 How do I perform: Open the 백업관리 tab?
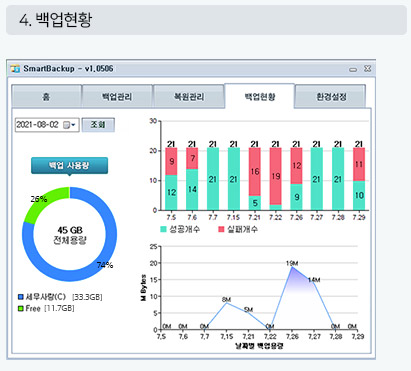pyautogui.click(x=117, y=97)
